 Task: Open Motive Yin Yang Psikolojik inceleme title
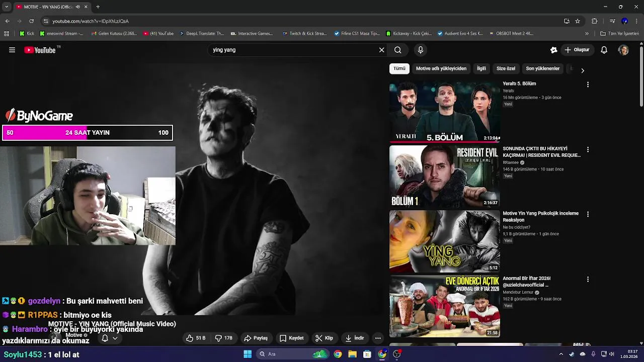click(x=540, y=216)
